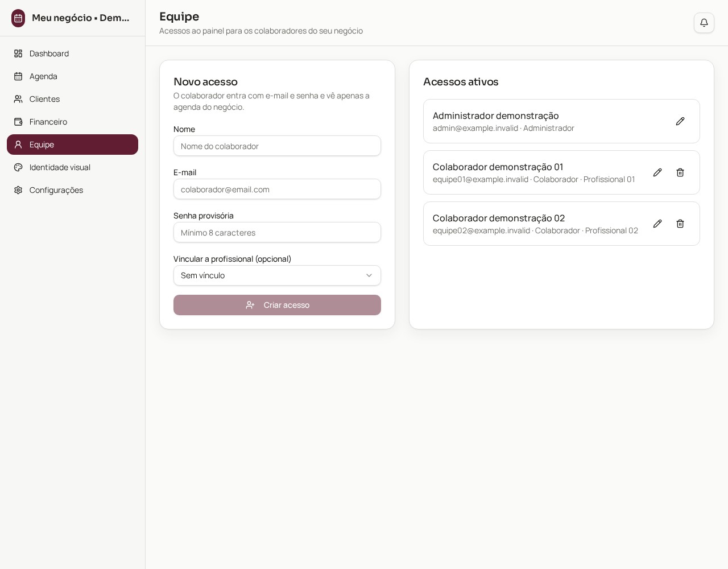
Task: Click the E-mail input field
Action: pyautogui.click(x=277, y=189)
